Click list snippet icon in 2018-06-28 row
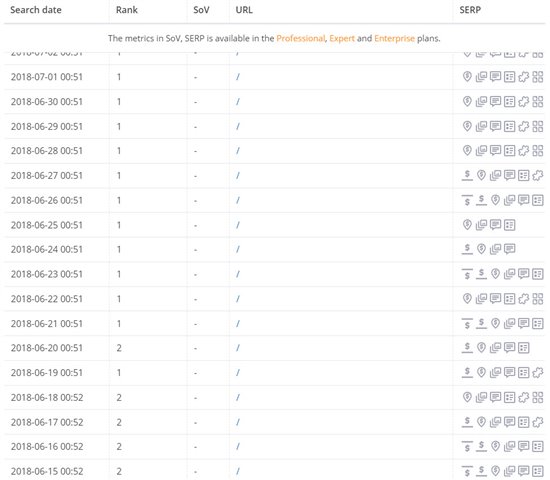 coord(509,151)
